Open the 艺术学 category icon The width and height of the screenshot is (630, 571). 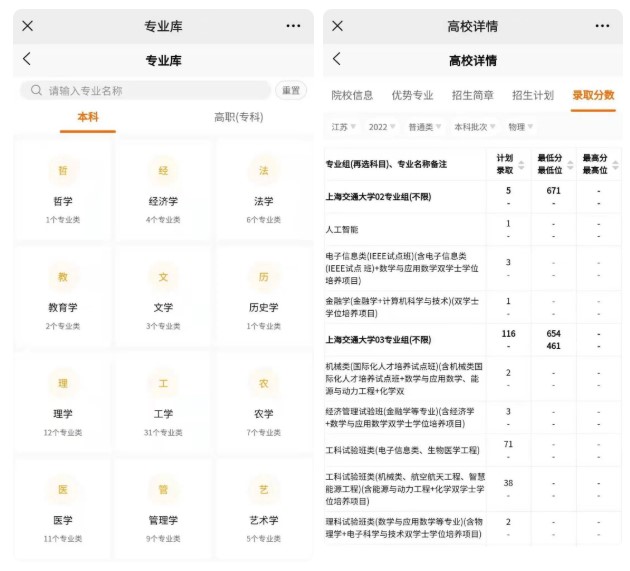tap(263, 489)
